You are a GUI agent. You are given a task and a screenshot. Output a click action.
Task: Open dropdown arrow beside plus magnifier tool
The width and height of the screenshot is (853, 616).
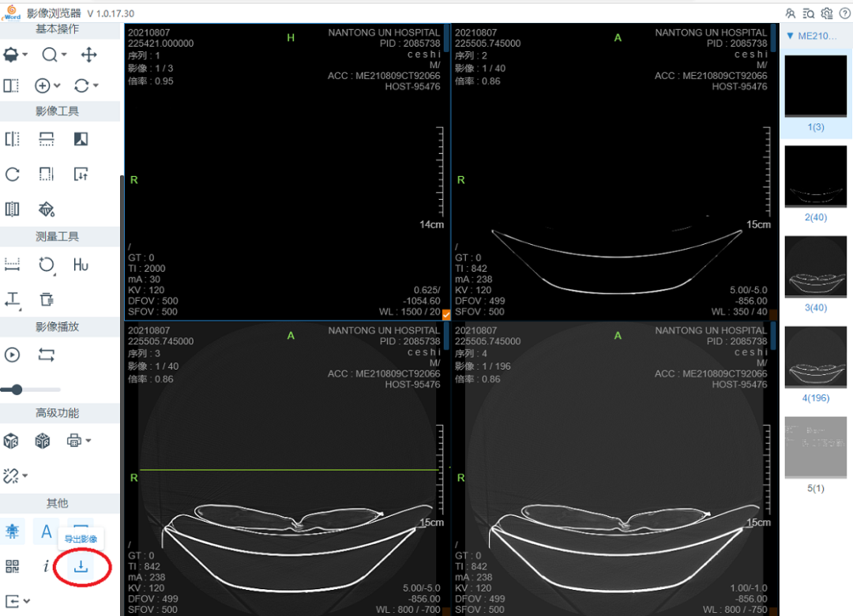click(x=57, y=85)
